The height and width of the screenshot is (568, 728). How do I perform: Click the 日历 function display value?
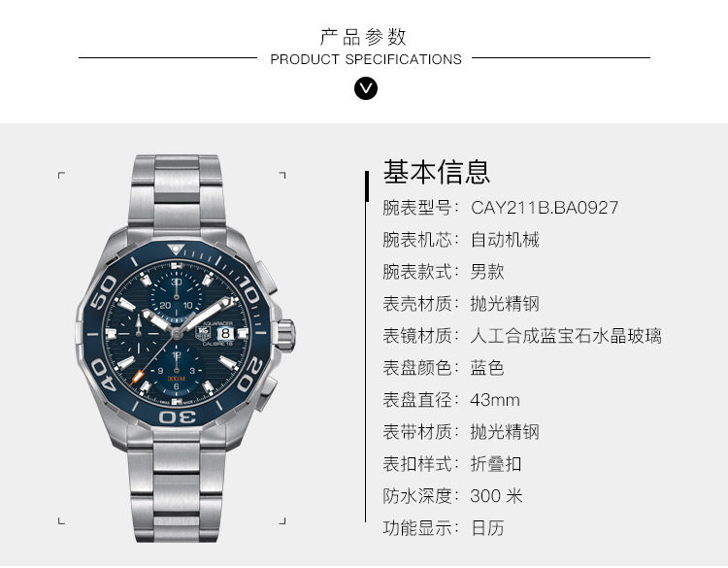tap(487, 528)
